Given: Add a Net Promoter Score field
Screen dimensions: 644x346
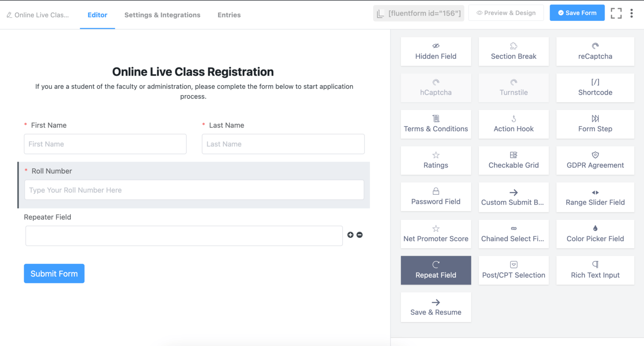Looking at the screenshot, I should [436, 234].
